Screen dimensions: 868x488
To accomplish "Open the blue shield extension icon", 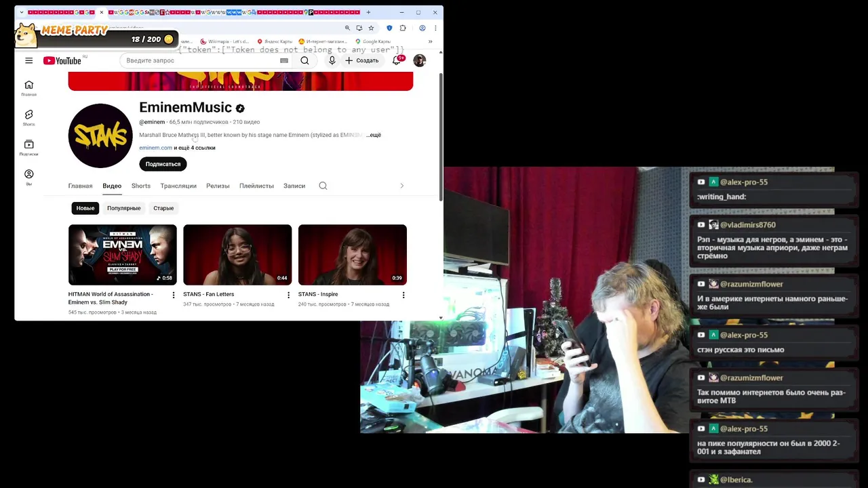I will click(x=389, y=28).
